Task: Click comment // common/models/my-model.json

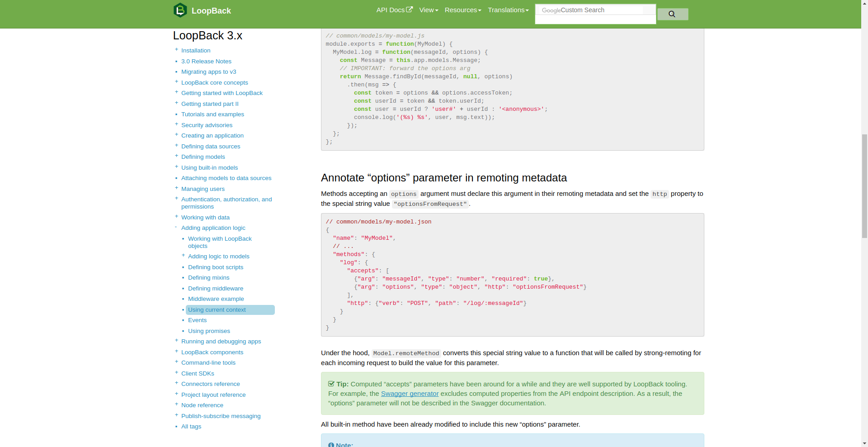Action: click(x=378, y=222)
